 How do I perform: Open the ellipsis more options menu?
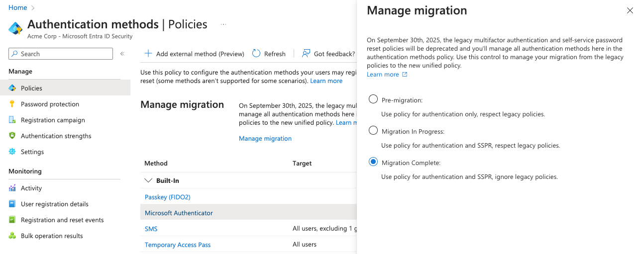223,24
